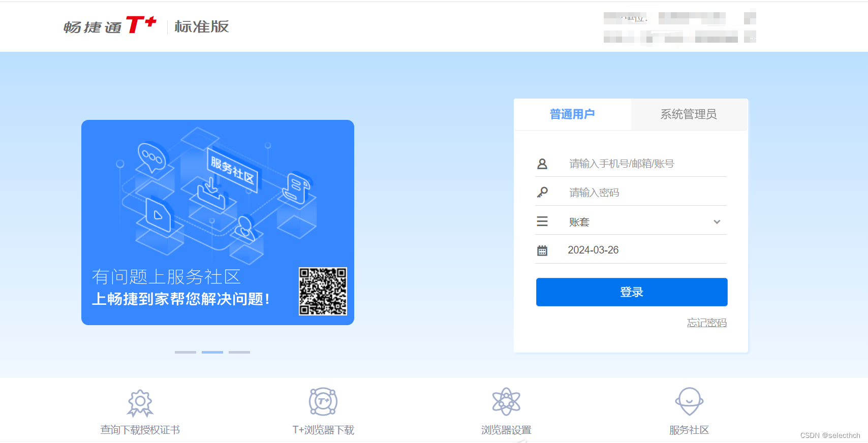Click the certificate badge icon
The height and width of the screenshot is (443, 868).
pyautogui.click(x=140, y=403)
